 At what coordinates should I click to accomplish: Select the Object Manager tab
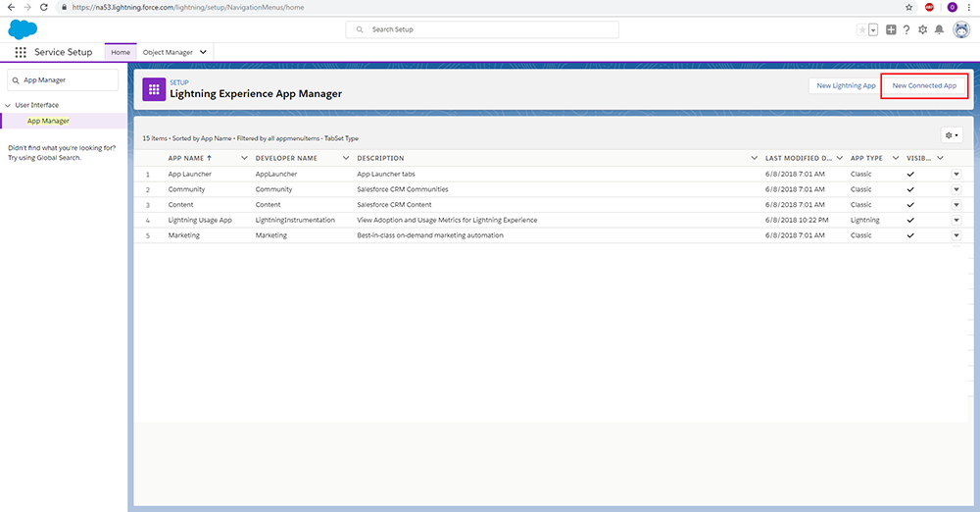[168, 53]
